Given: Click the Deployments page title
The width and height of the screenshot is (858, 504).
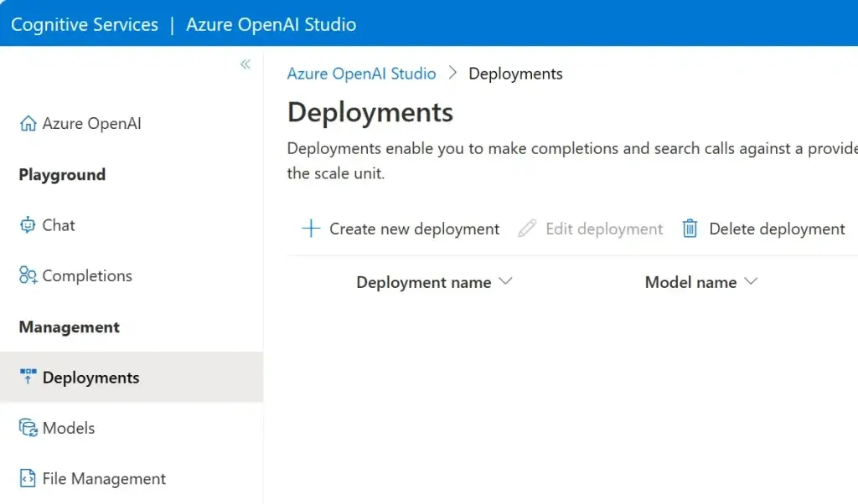Looking at the screenshot, I should (370, 113).
